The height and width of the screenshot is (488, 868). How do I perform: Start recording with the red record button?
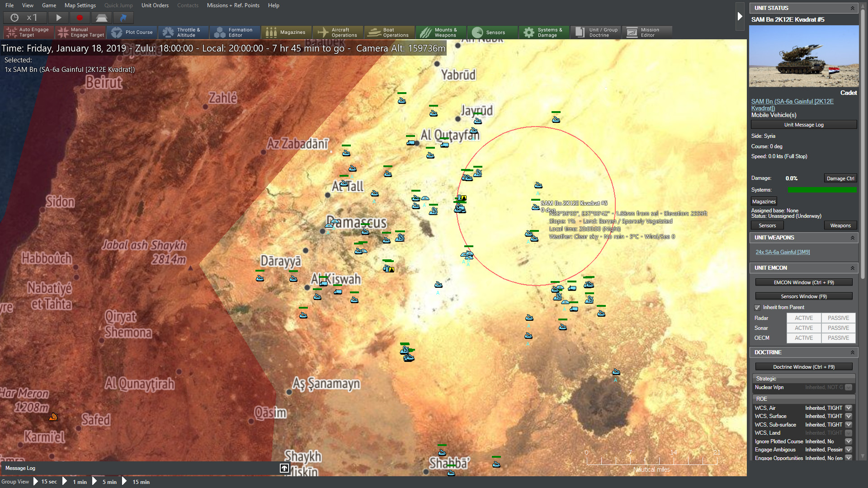click(80, 18)
